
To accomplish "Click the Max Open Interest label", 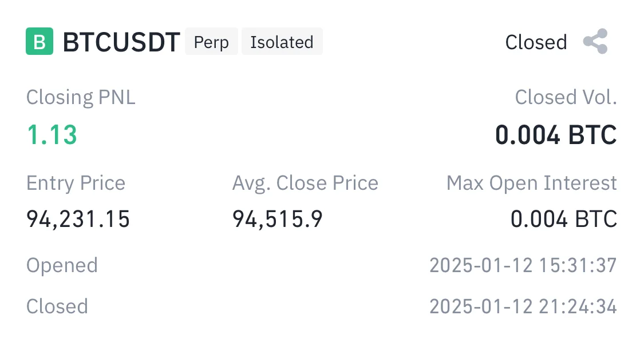I will pos(531,183).
